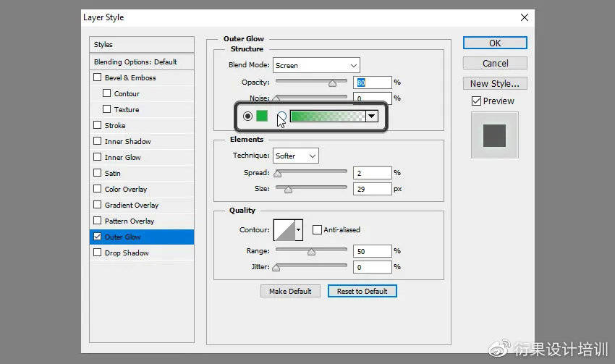The width and height of the screenshot is (615, 364).
Task: Open the Contour picker arrow
Action: click(x=298, y=230)
